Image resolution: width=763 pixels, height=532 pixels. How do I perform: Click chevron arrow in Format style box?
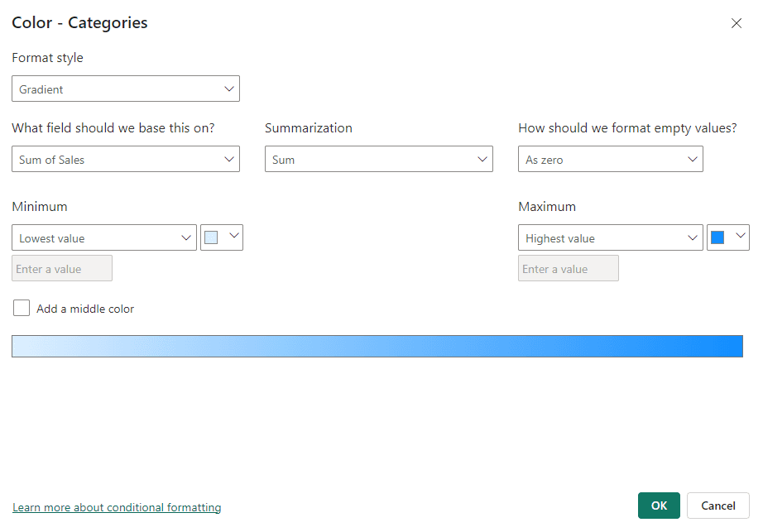click(x=229, y=89)
